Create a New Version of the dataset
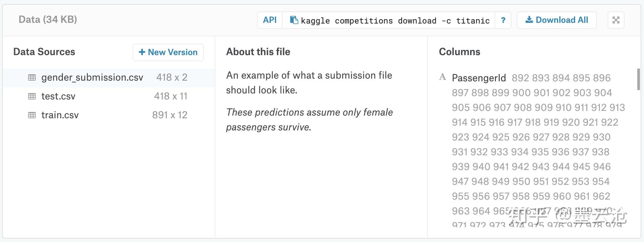 click(x=168, y=52)
